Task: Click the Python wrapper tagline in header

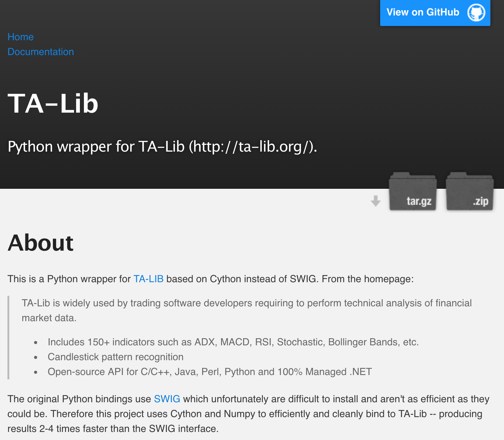Action: pos(162,146)
